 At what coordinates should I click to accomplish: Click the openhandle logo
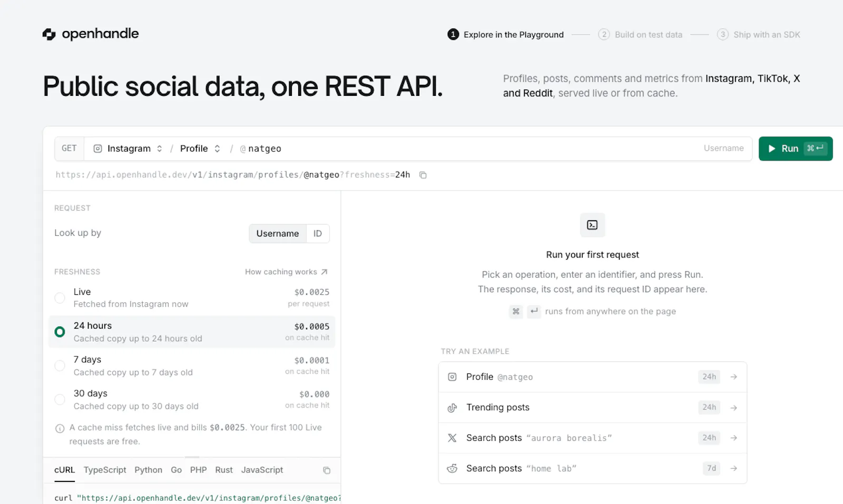click(91, 34)
